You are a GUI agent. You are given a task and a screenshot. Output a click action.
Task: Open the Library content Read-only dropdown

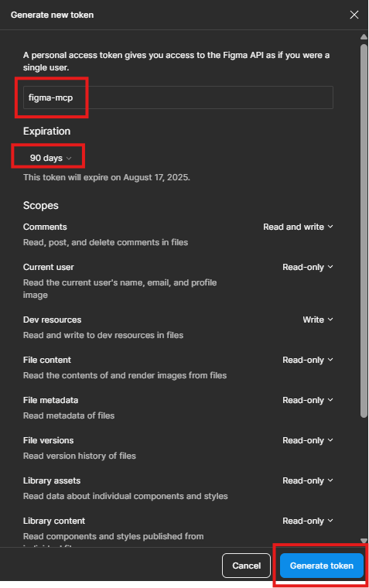308,521
